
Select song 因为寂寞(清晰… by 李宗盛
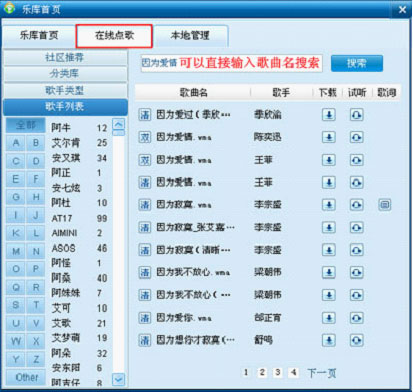[x=193, y=250]
